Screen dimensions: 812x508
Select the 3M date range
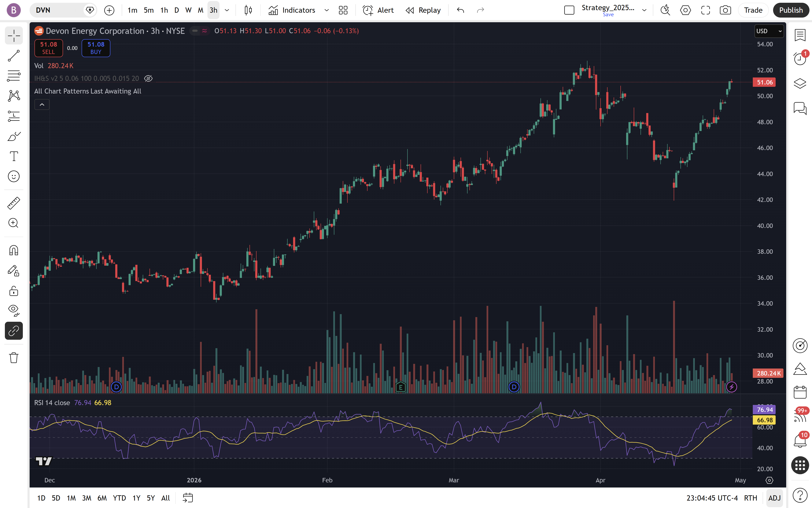click(x=86, y=498)
